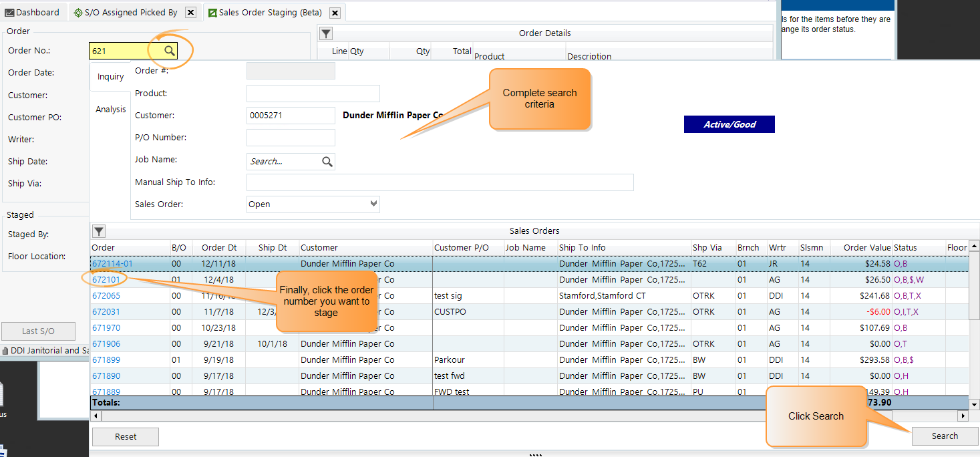Click inside the P/O Number input field
The height and width of the screenshot is (457, 980).
click(x=290, y=137)
